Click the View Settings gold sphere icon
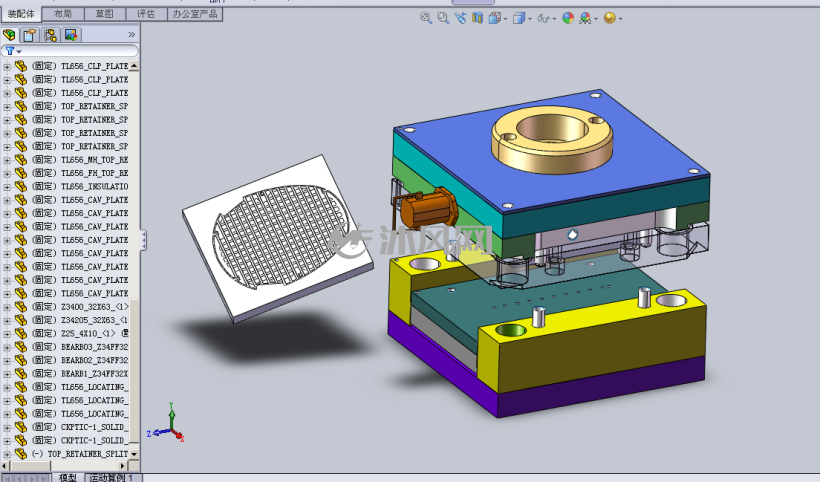This screenshot has width=820, height=482. click(609, 18)
